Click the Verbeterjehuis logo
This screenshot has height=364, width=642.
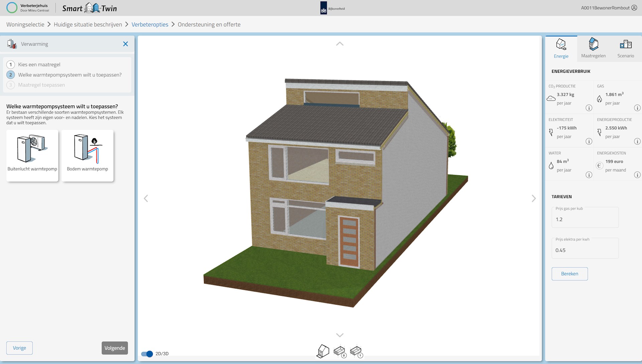27,8
